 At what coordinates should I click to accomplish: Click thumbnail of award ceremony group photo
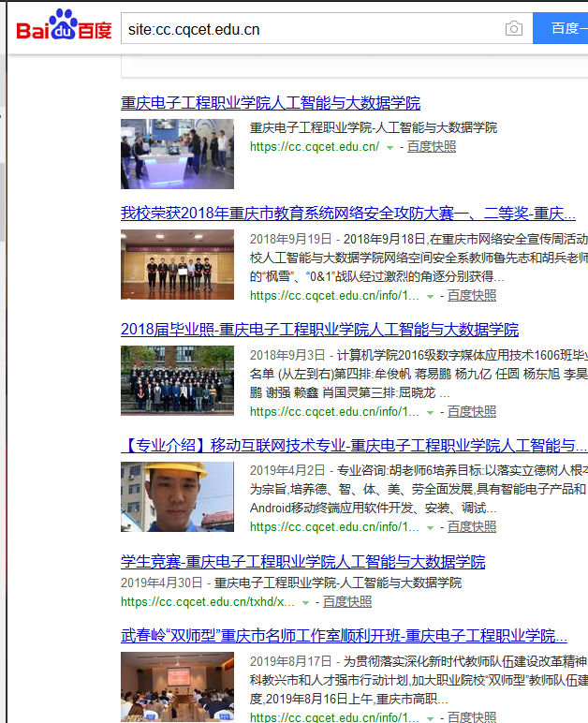click(x=177, y=265)
